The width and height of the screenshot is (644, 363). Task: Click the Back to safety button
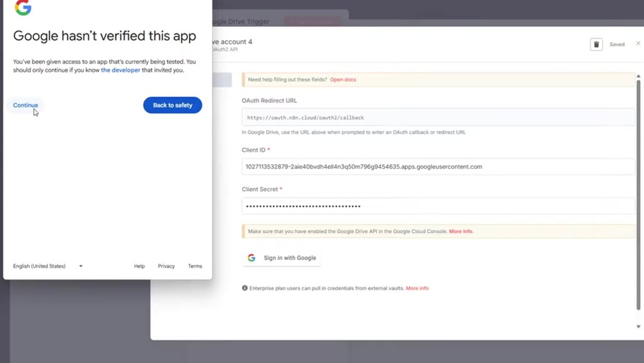point(173,105)
